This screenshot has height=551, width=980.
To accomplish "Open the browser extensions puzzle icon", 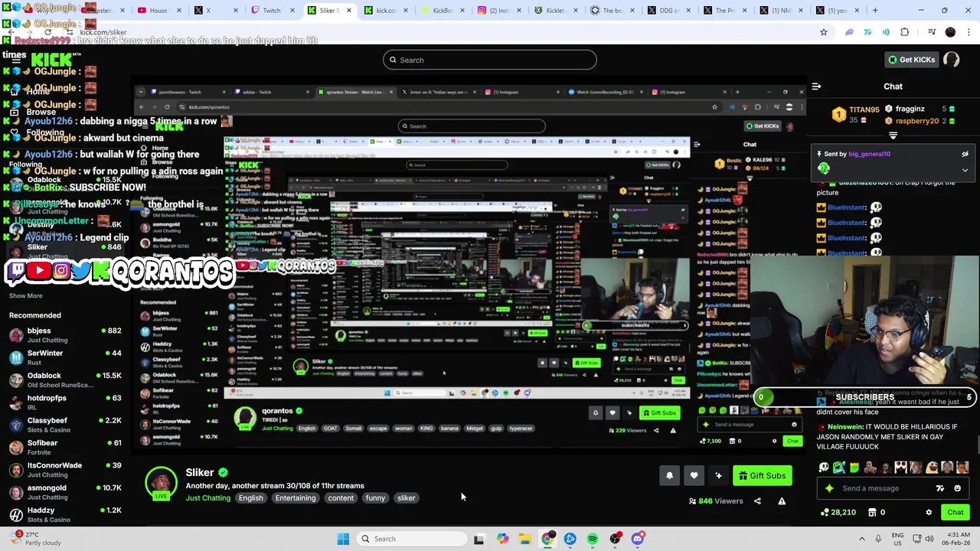I will pos(904,32).
